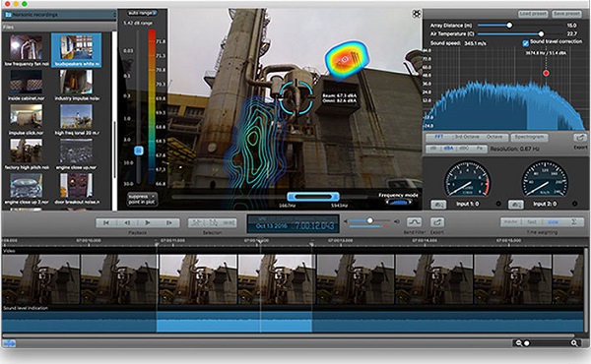Step one frame forward in playback
This screenshot has width=591, height=364.
[168, 223]
